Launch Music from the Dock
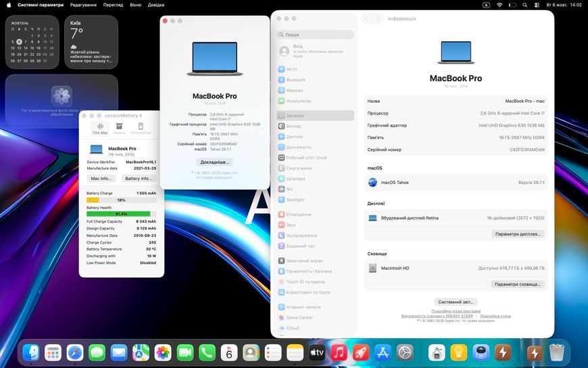Screen dimensions: 588x368 point(339,353)
